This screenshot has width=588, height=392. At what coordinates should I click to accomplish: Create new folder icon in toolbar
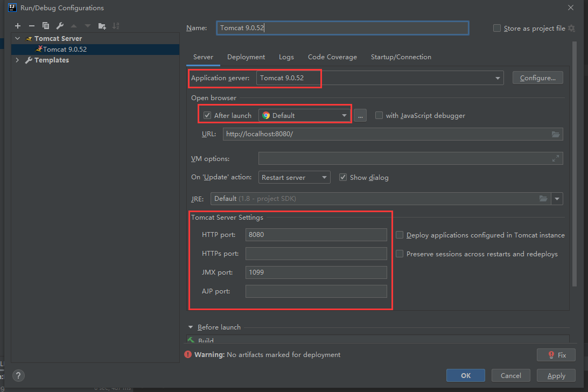tap(102, 26)
